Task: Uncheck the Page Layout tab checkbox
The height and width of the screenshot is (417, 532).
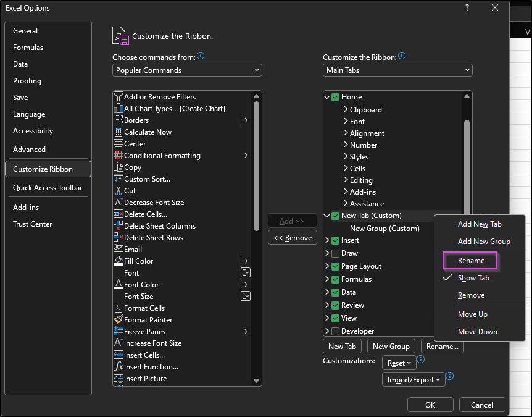Action: (x=335, y=266)
